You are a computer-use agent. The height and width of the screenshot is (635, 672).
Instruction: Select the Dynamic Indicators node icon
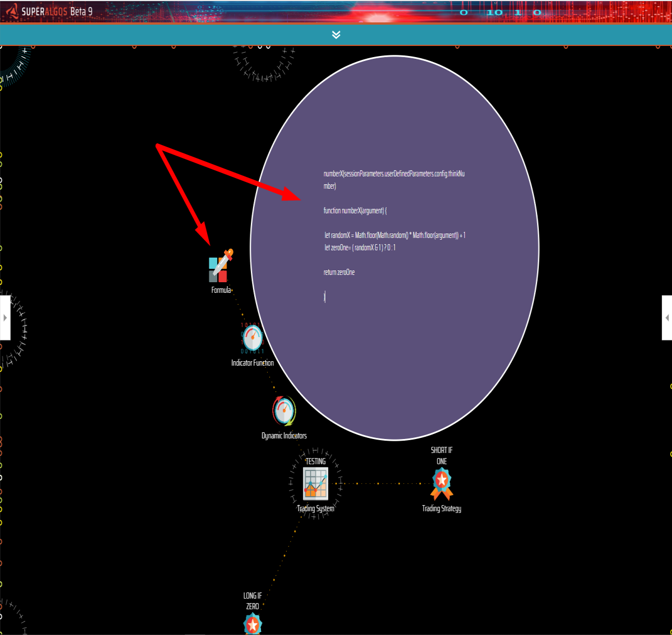[284, 411]
